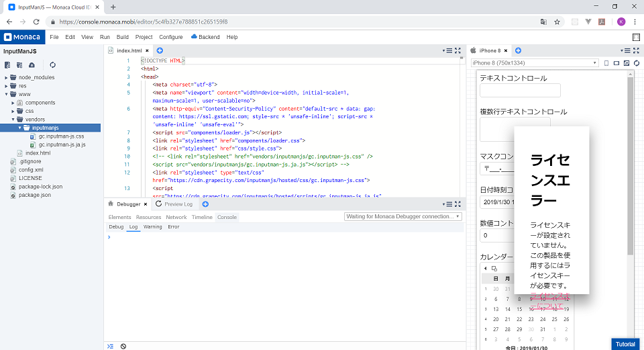Click the top-right Monaca layout icon
This screenshot has height=350, width=644.
click(x=636, y=37)
